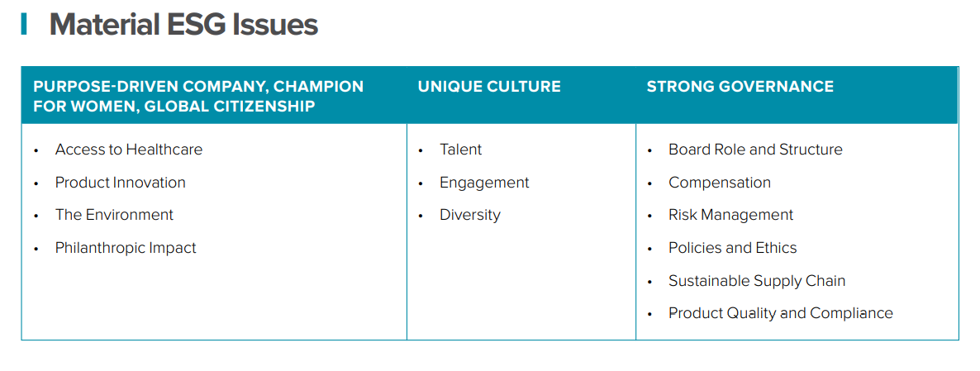The image size is (980, 371).
Task: Click the teal bar beside the heading
Action: [24, 24]
